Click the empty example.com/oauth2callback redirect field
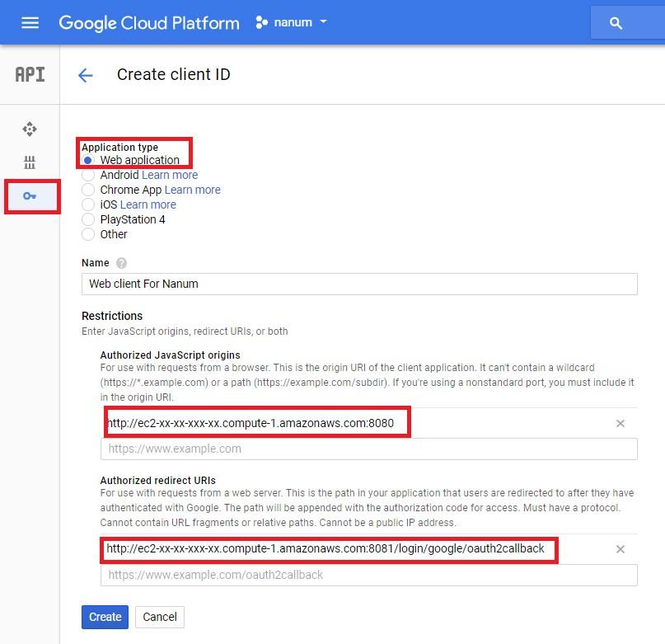This screenshot has height=644, width=665. [x=368, y=576]
